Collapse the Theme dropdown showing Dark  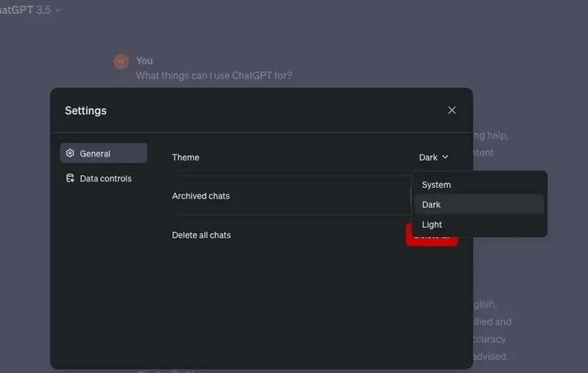pos(433,157)
